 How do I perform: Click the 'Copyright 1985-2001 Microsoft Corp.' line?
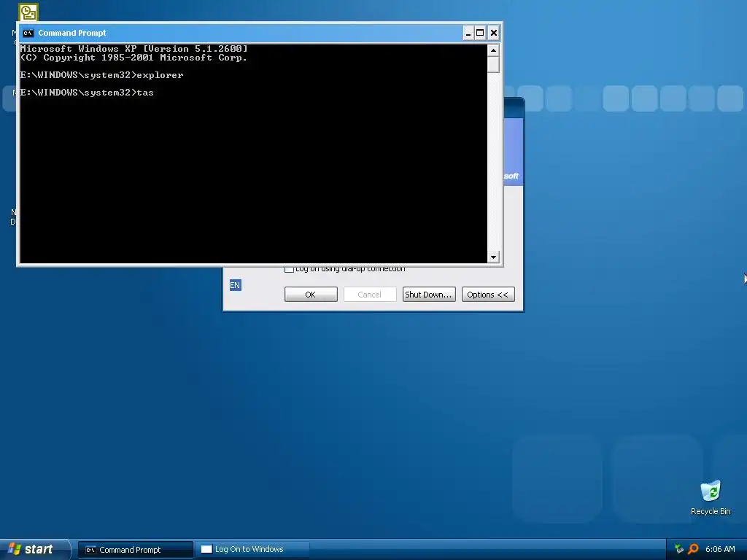point(134,58)
